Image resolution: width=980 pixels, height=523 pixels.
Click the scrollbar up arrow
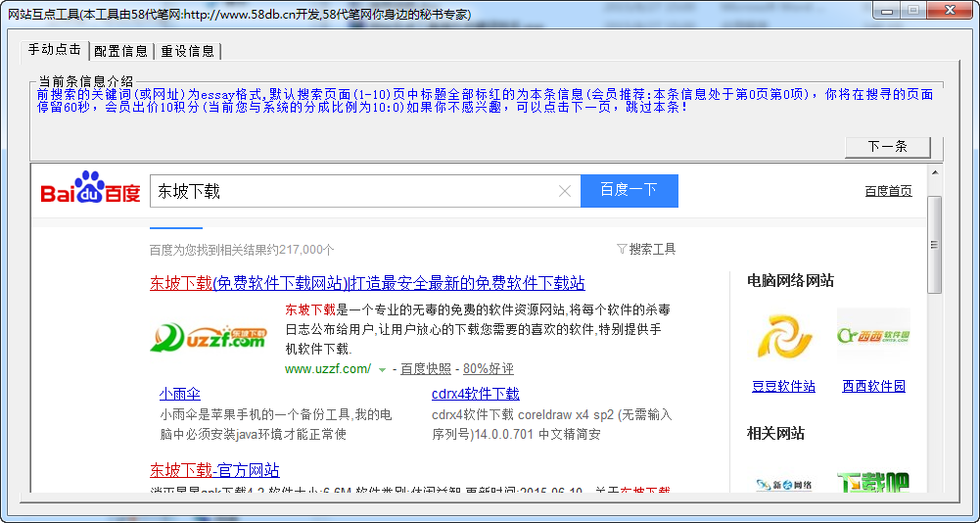[935, 172]
